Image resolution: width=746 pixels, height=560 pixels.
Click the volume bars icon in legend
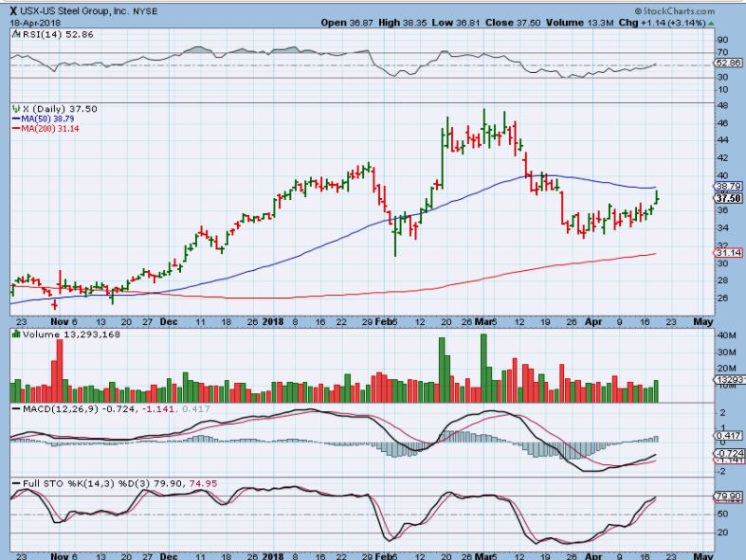(x=16, y=334)
